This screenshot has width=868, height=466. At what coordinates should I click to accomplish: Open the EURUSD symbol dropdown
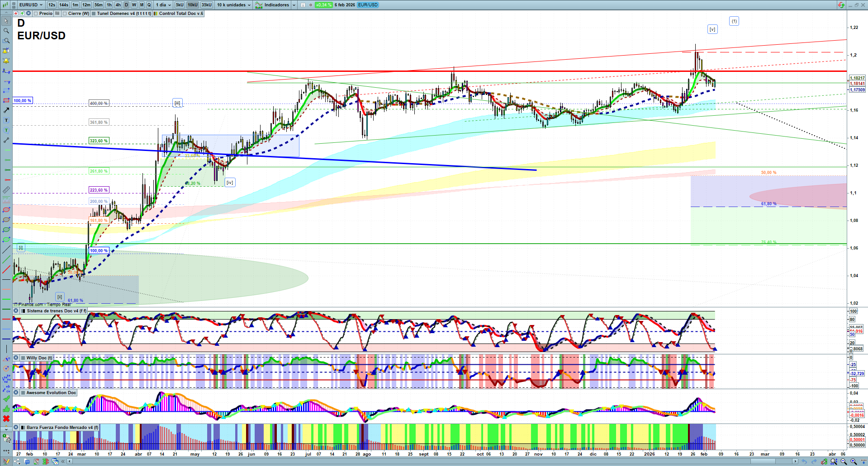(x=31, y=5)
